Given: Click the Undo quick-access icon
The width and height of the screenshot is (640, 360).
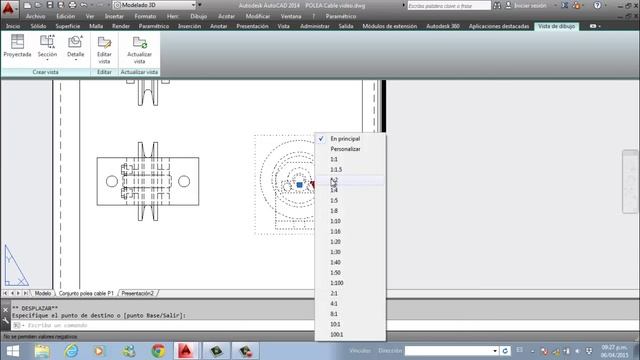Looking at the screenshot, I should [x=84, y=5].
